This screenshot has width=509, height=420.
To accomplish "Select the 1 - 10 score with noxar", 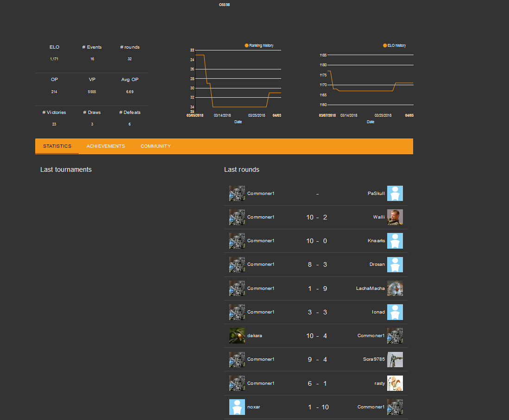I will point(318,407).
